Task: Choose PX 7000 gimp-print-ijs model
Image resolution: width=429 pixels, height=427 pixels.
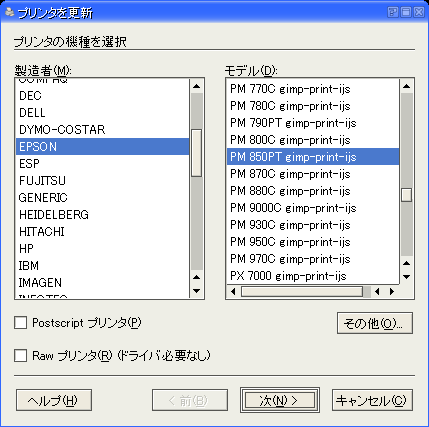Action: [313, 276]
